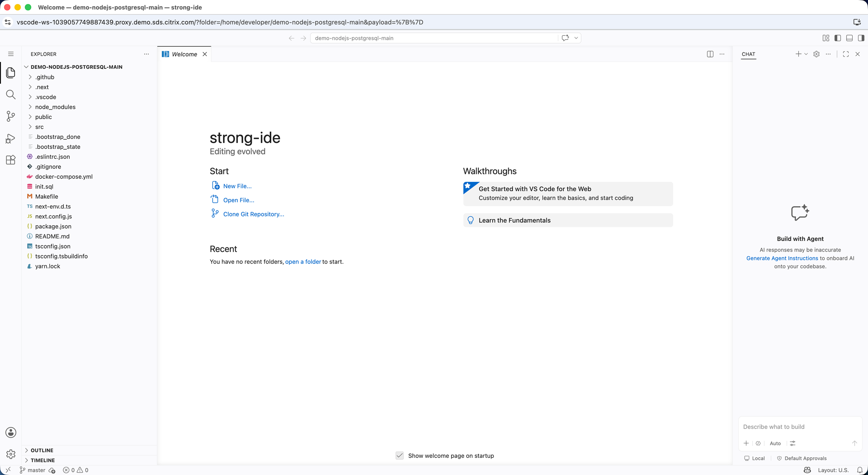Click the open a folder link
The width and height of the screenshot is (868, 475).
[x=303, y=261]
